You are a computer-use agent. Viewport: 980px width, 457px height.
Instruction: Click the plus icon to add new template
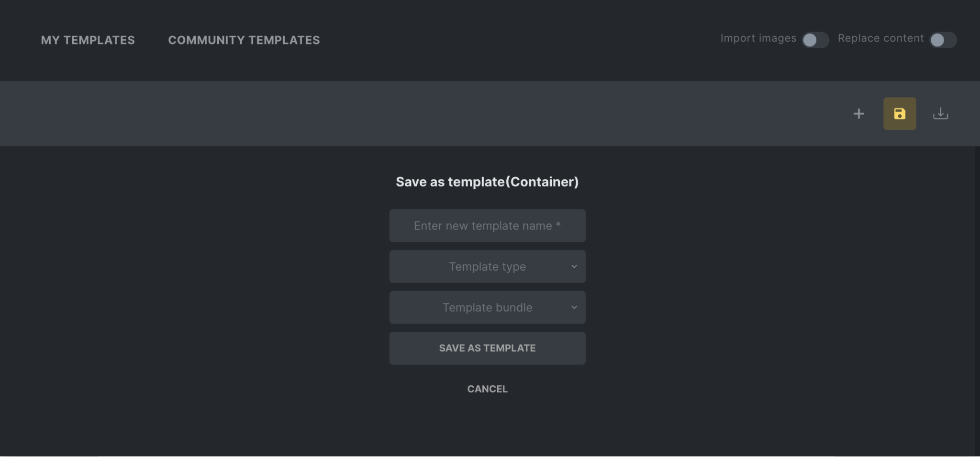click(858, 114)
